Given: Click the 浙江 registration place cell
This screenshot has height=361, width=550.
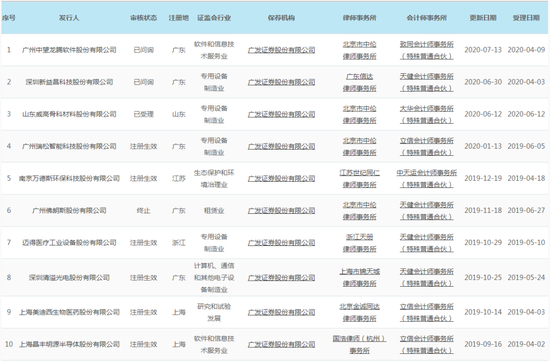Looking at the screenshot, I should click(x=179, y=243).
